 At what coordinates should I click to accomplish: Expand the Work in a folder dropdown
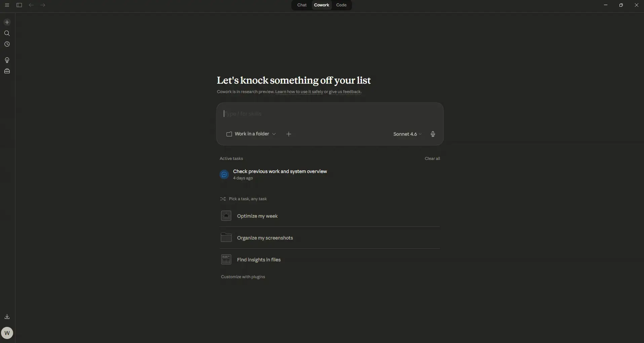pos(251,134)
